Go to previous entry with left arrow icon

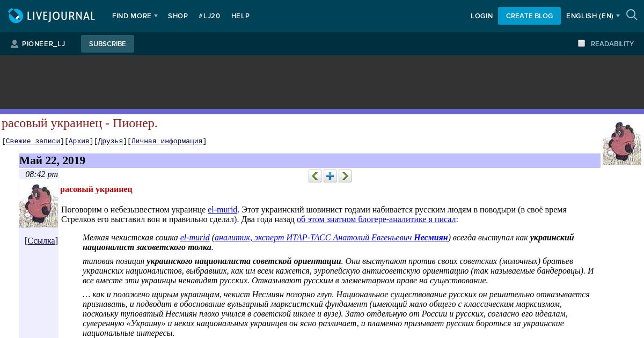(315, 176)
